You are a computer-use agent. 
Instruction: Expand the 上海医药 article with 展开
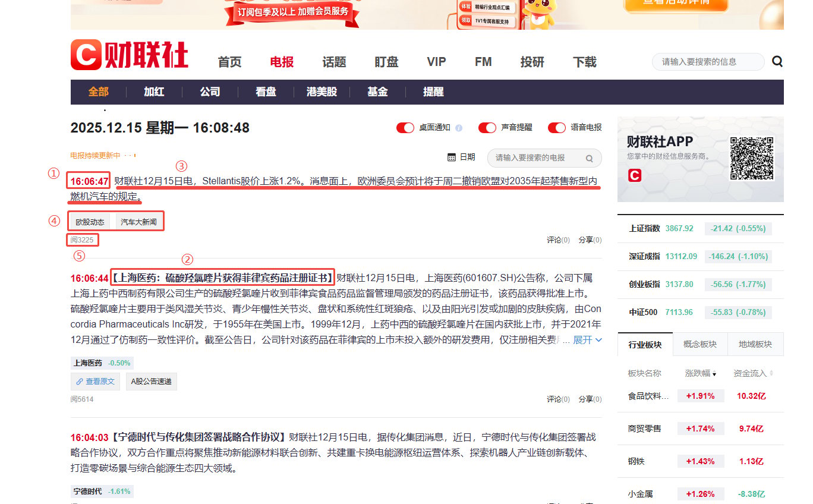click(x=587, y=340)
